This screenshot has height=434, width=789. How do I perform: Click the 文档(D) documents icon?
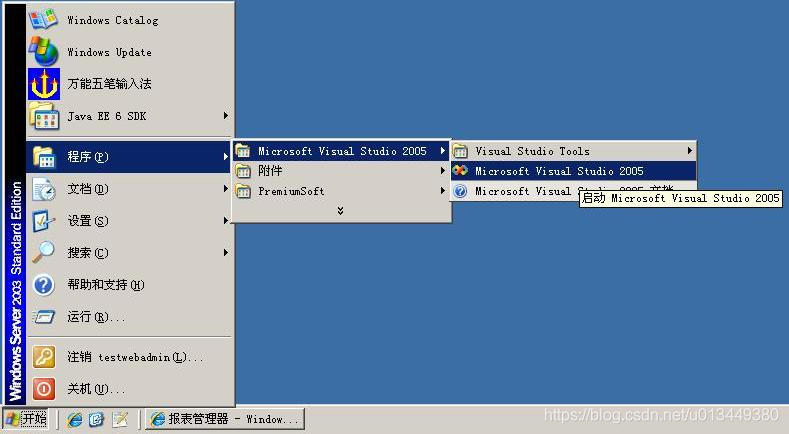click(x=44, y=189)
